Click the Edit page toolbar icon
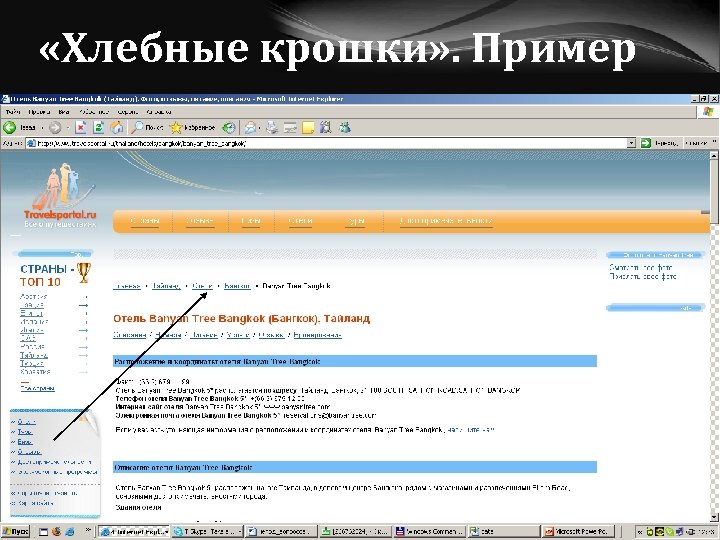Screen dimensions: 720x540 coord(290,127)
